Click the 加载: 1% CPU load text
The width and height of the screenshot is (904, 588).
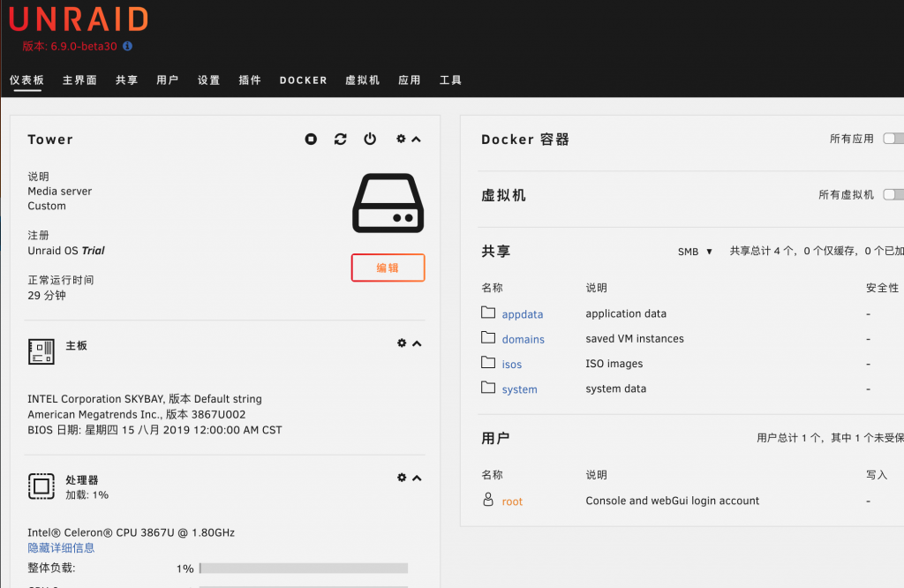coord(87,494)
